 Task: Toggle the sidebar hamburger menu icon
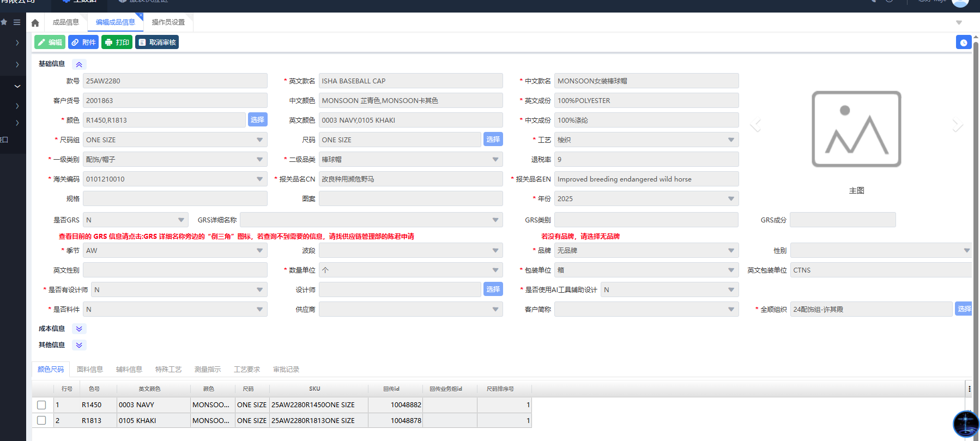pos(17,22)
